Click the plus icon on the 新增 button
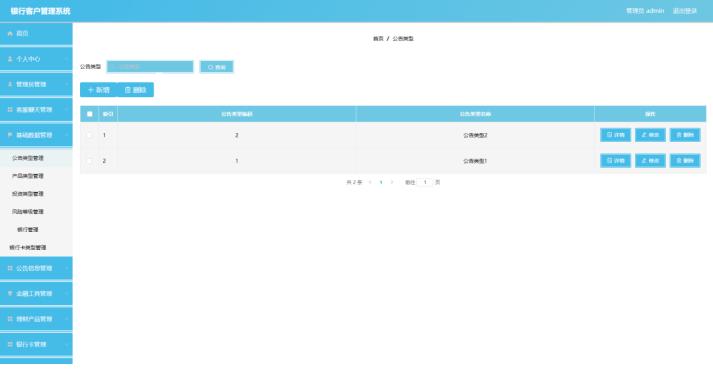The width and height of the screenshot is (713, 373). (x=90, y=90)
